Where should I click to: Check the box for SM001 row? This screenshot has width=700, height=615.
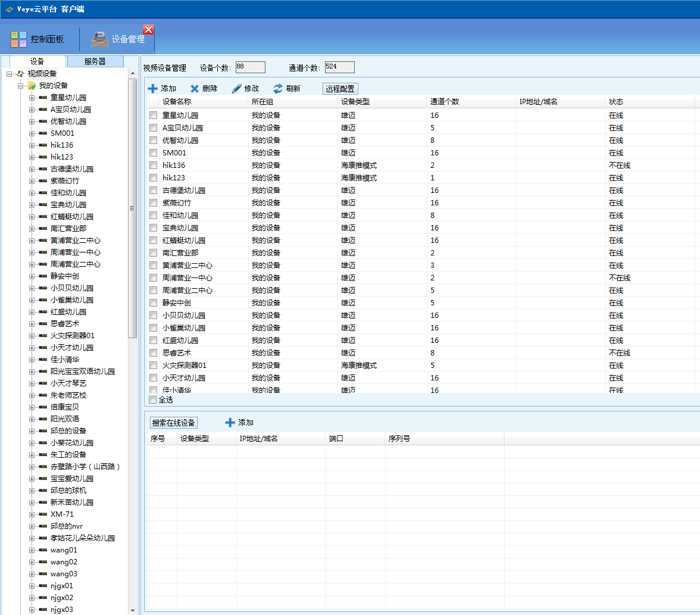[153, 153]
